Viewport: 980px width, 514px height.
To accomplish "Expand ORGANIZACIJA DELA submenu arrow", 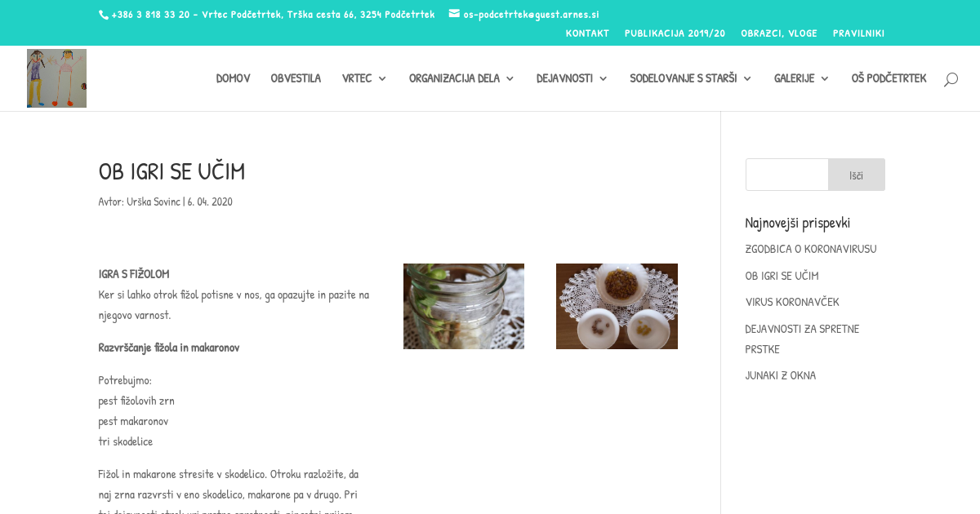I will pos(510,78).
